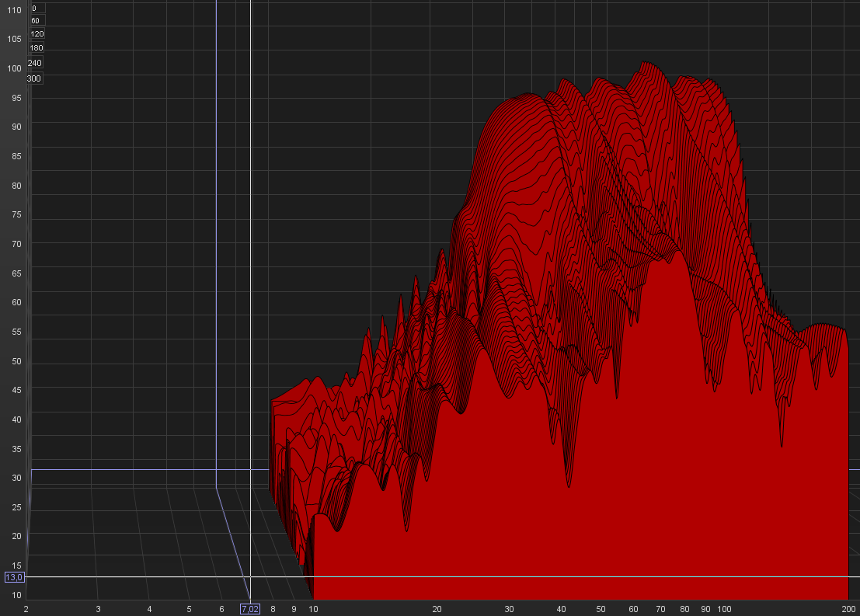Select the 300 ms time slice label
The width and height of the screenshot is (860, 616).
point(34,78)
